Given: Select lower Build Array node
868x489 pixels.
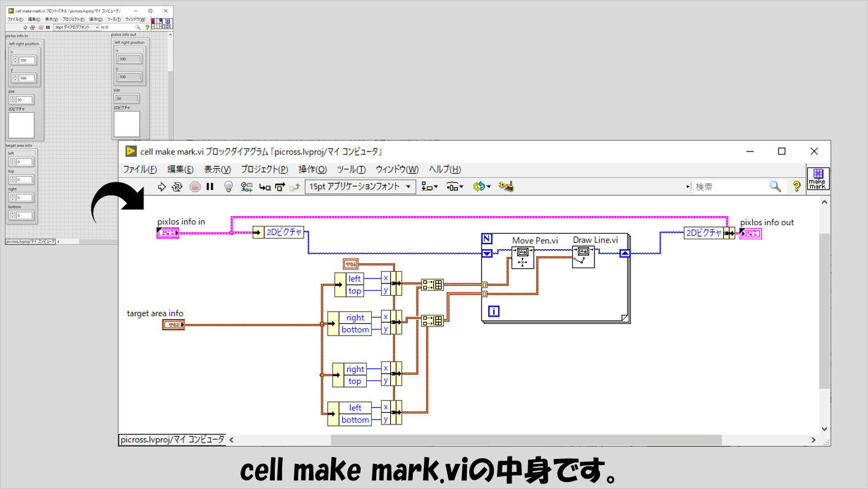Looking at the screenshot, I should pyautogui.click(x=432, y=321).
